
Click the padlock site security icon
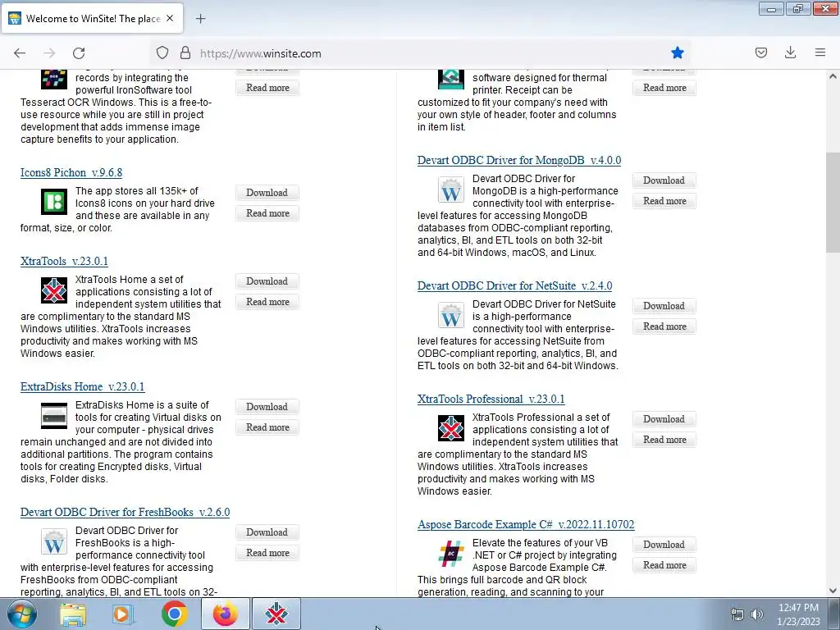click(x=185, y=53)
